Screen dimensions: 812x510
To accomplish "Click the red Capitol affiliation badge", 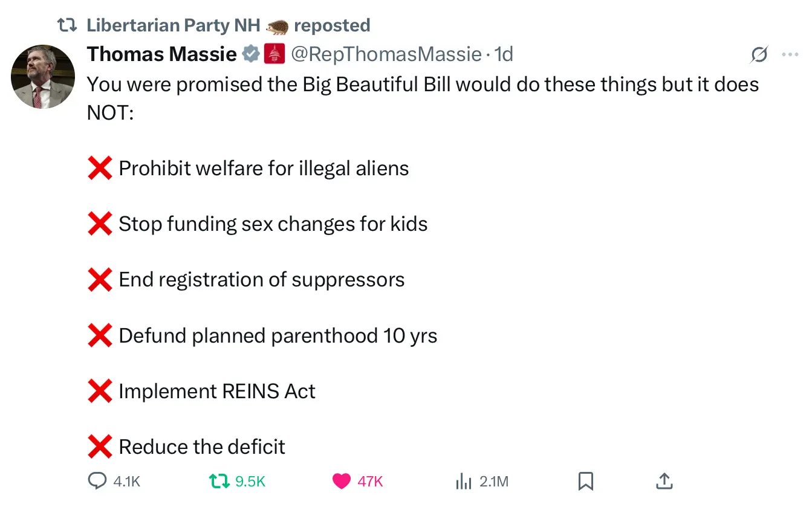I will (274, 54).
